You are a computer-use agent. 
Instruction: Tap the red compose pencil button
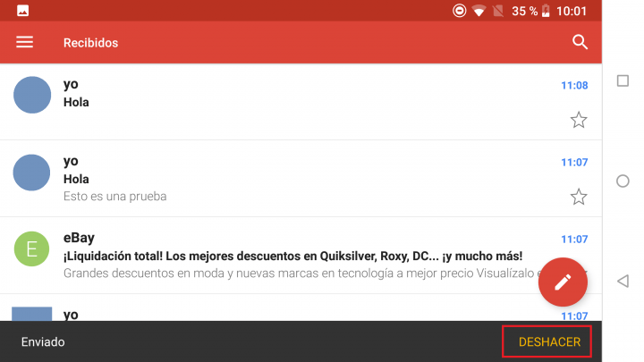click(563, 282)
